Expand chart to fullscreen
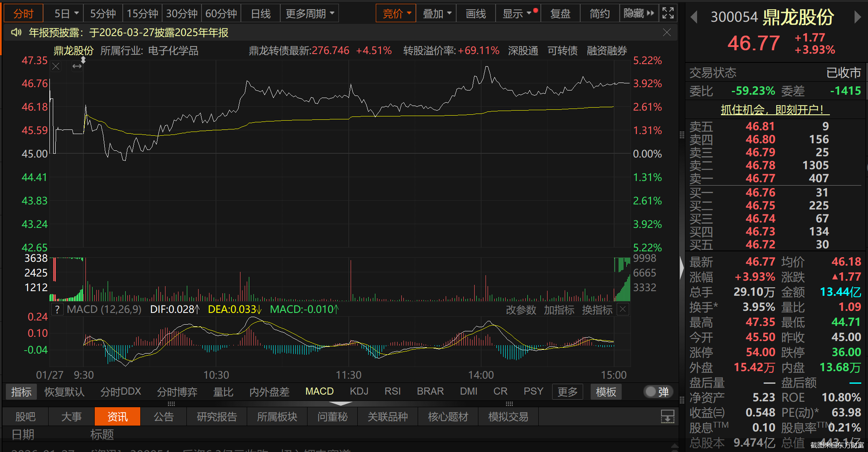This screenshot has width=868, height=452. tap(668, 13)
